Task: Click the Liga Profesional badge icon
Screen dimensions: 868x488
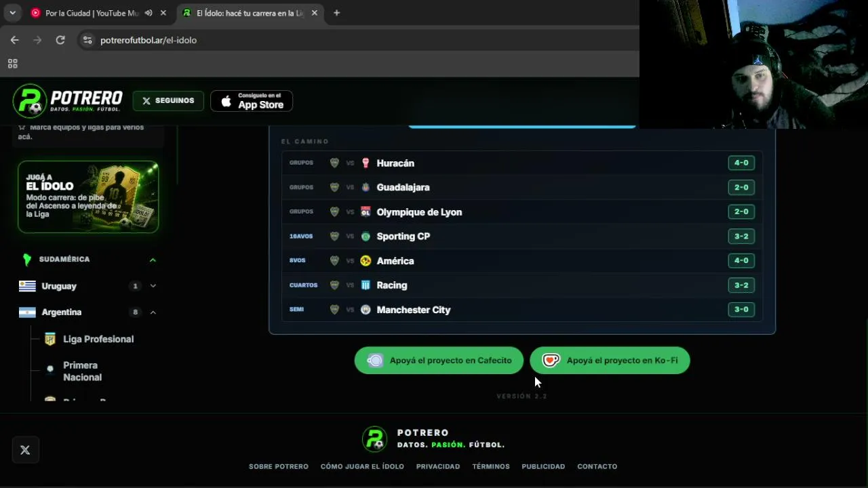Action: [50, 339]
